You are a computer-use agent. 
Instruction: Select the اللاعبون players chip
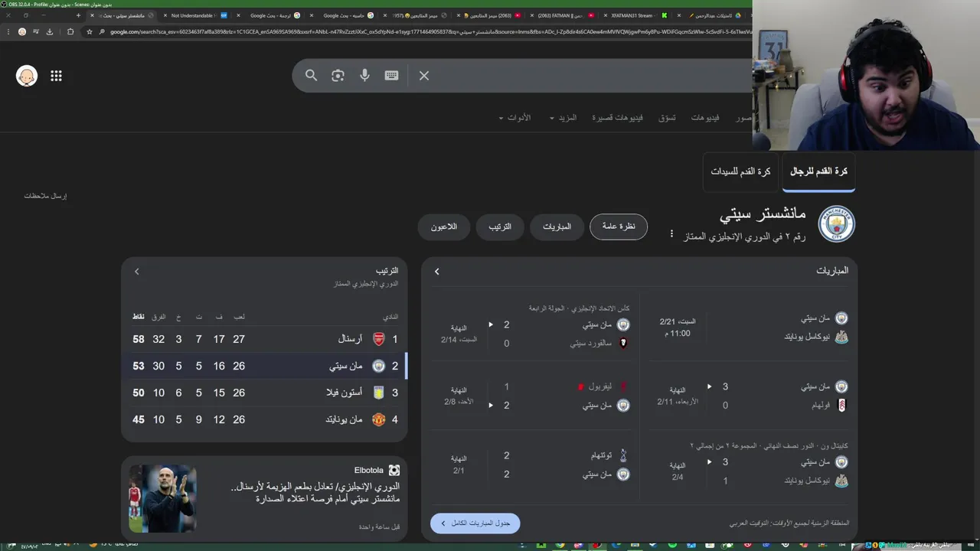pyautogui.click(x=443, y=227)
